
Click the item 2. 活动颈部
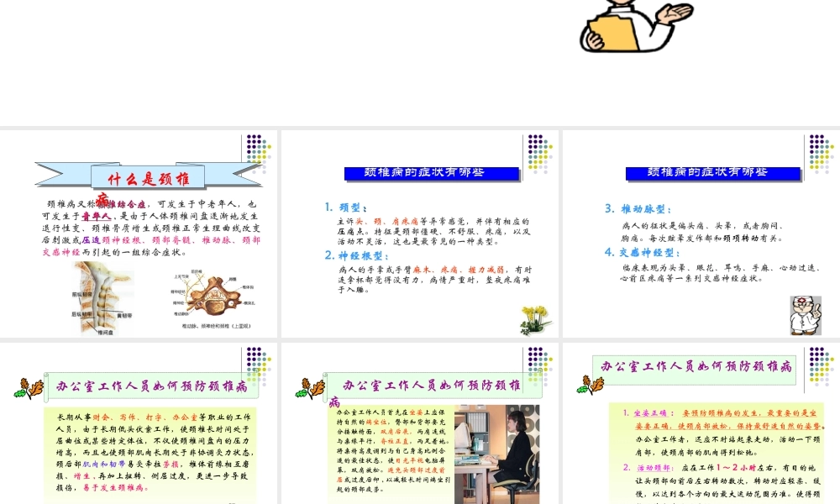(649, 468)
